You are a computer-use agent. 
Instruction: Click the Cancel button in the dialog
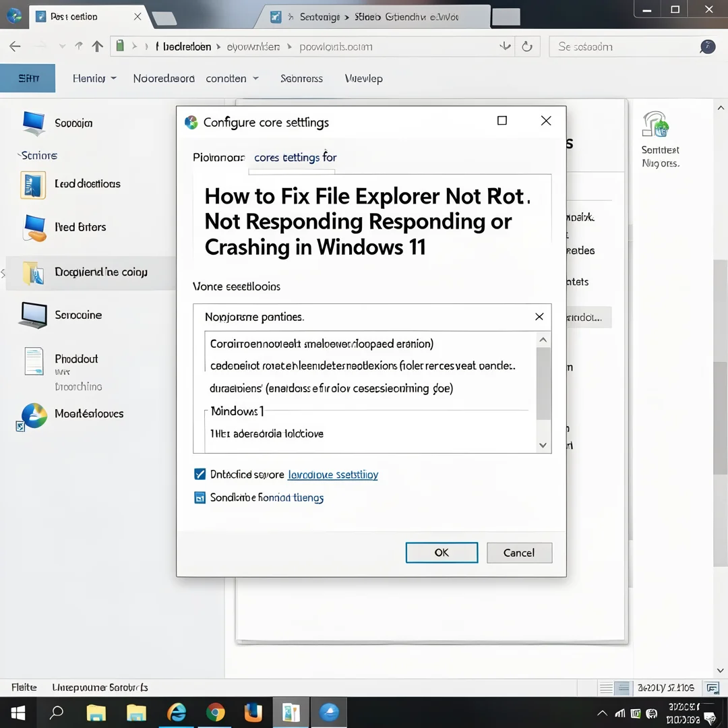[519, 553]
